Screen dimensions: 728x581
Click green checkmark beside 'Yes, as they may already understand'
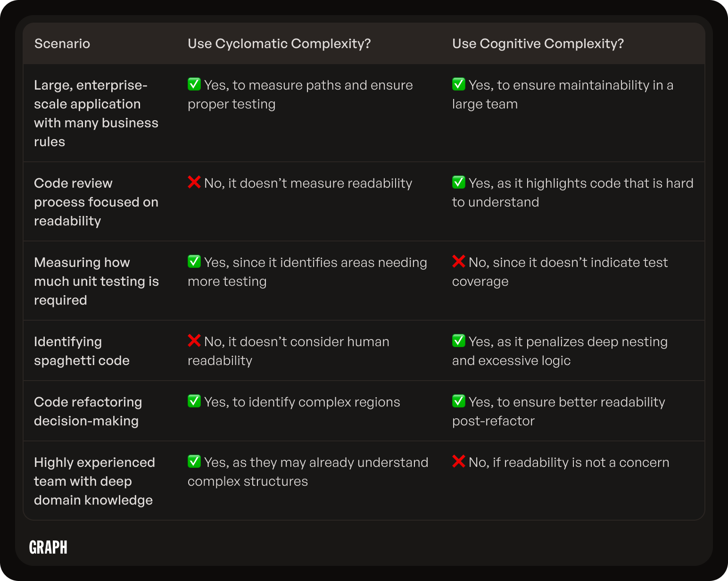tap(194, 461)
